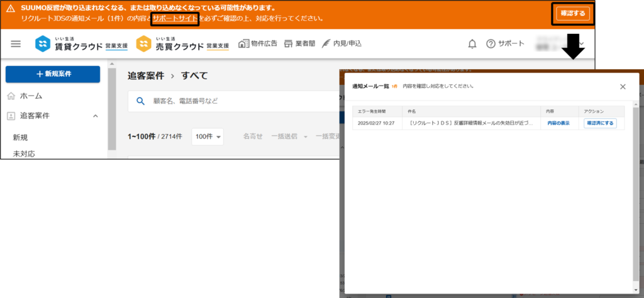Click the ＋新規案件 button

(x=53, y=74)
